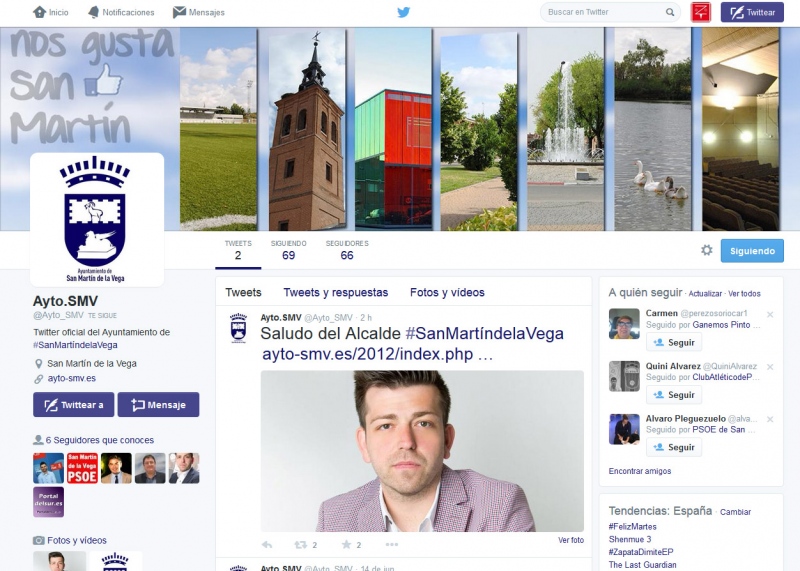Open the Alcalde tweet photo

coord(422,451)
